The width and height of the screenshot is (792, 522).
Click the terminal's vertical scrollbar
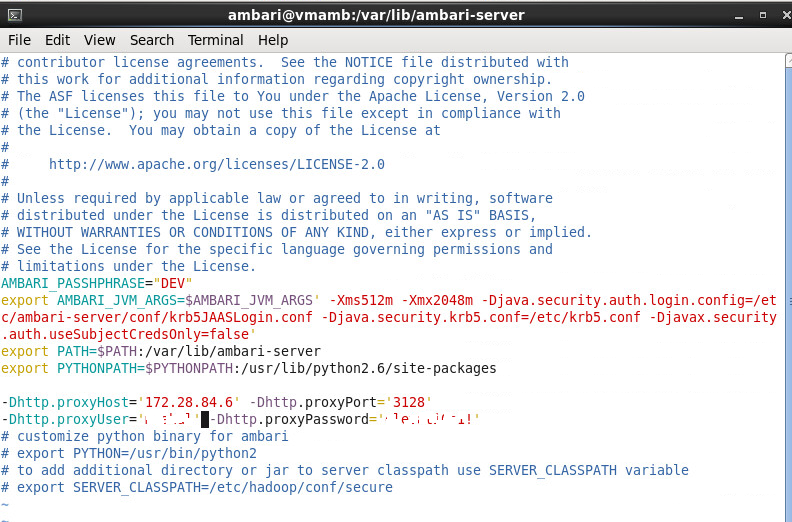tap(788, 287)
